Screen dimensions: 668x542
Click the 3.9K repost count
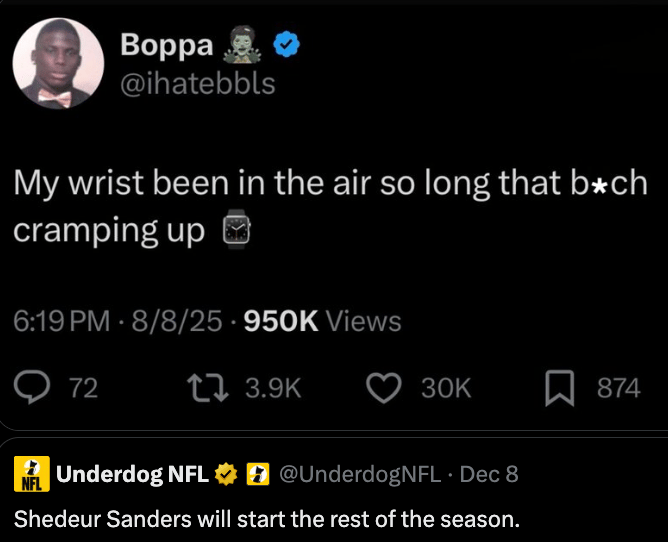(272, 387)
